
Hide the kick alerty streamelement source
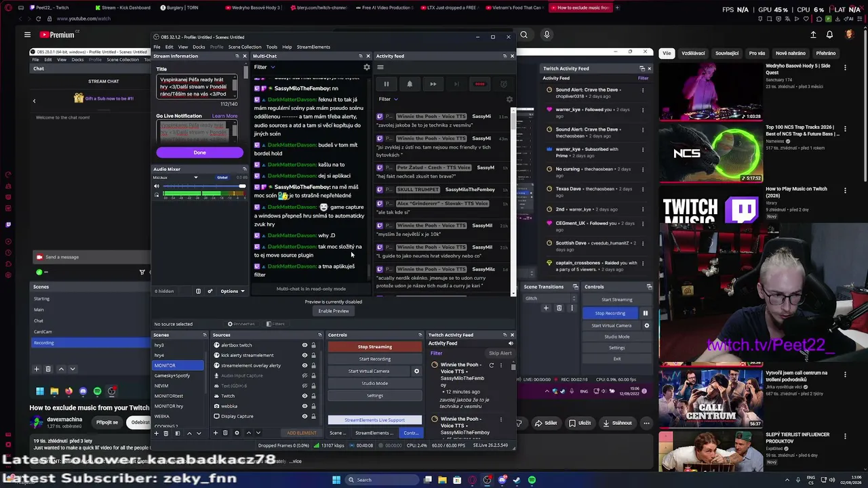[304, 355]
